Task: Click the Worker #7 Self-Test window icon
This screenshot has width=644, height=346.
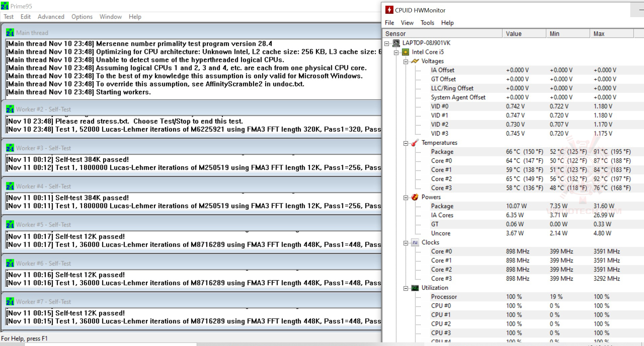Action: click(x=10, y=302)
